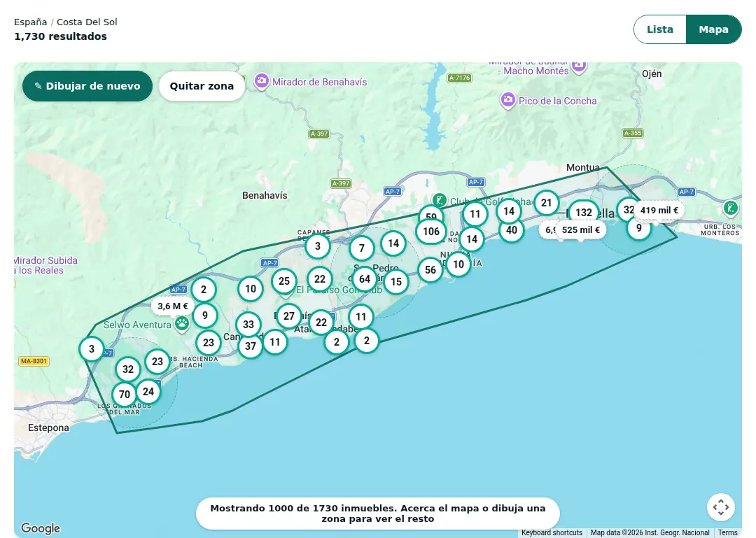
Task: Click the golf marker above Urb. Los Monteros
Action: [x=730, y=208]
